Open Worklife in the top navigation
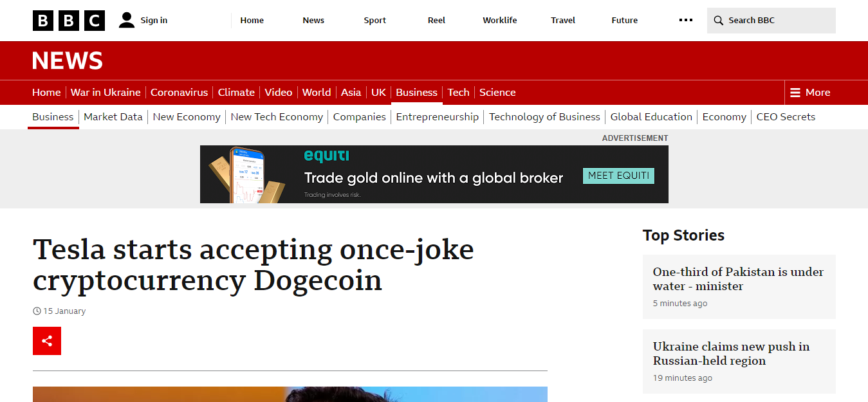Viewport: 868px width, 402px height. click(x=500, y=21)
